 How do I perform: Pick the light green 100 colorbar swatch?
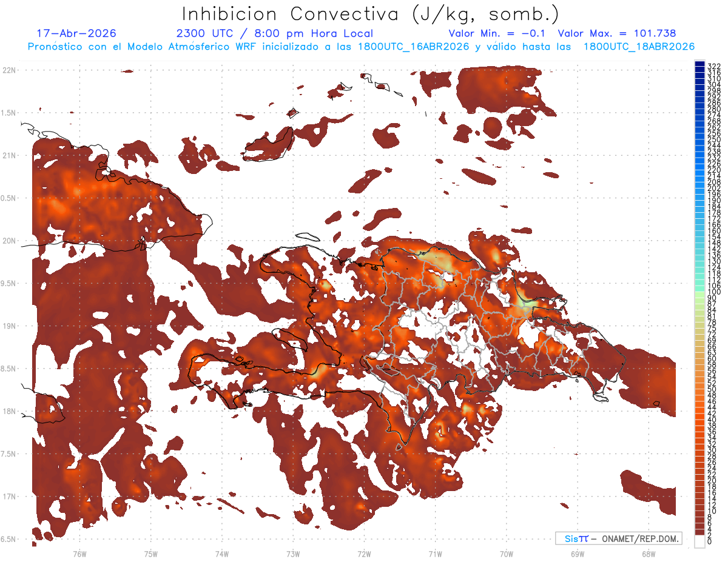point(699,292)
